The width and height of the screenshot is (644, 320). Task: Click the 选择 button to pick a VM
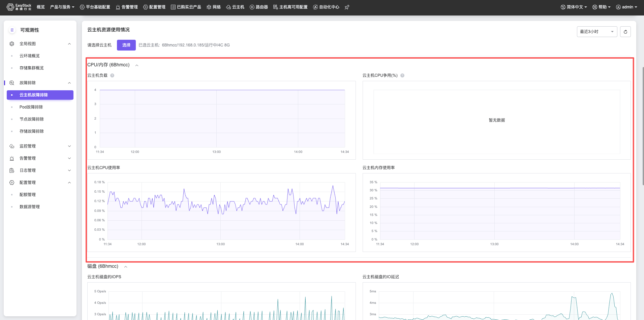[126, 45]
